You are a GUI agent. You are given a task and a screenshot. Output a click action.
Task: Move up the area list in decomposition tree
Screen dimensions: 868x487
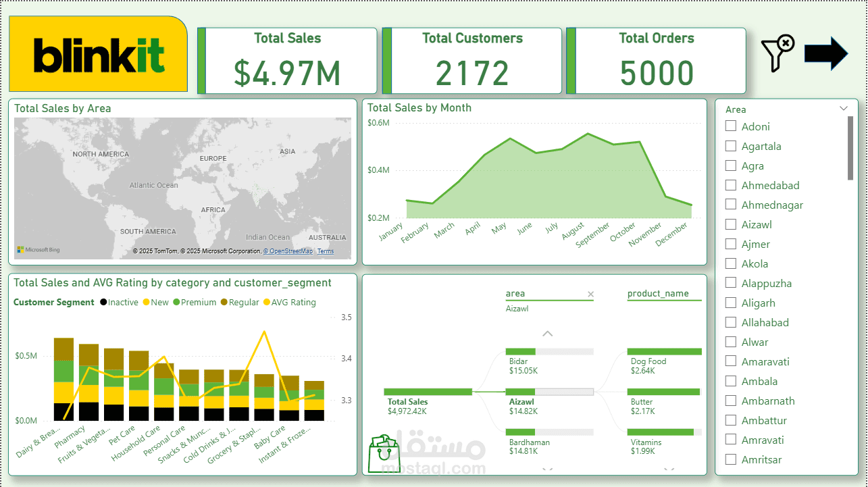coord(548,334)
